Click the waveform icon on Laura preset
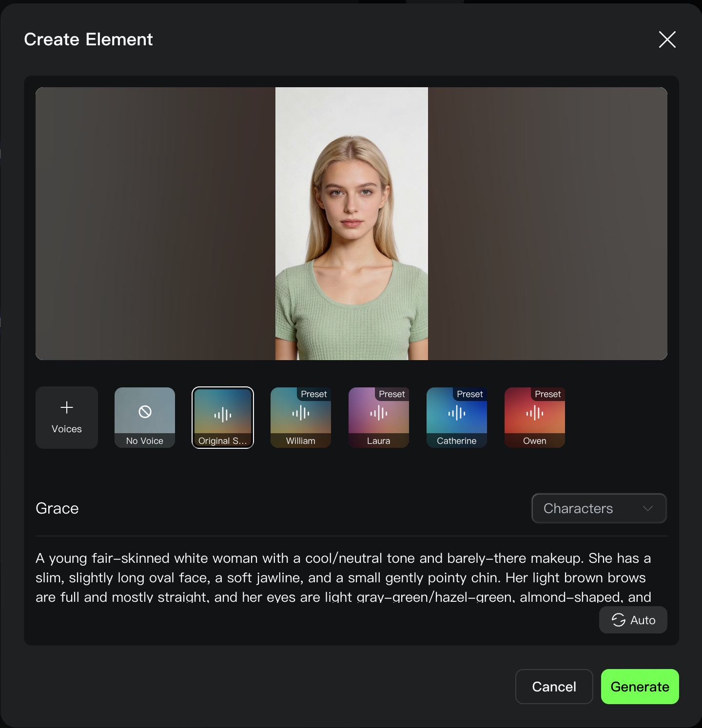 tap(379, 413)
